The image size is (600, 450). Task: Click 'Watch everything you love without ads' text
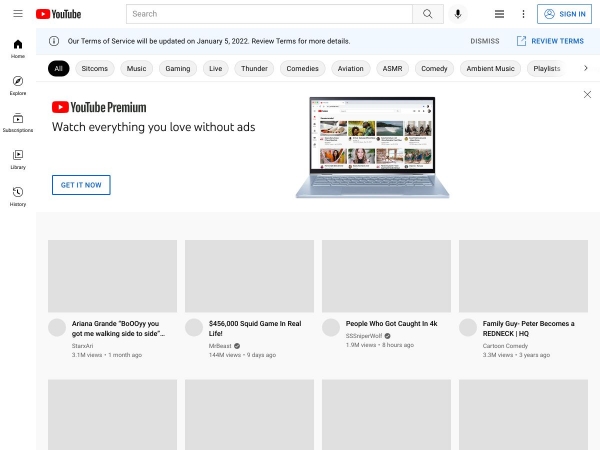153,127
